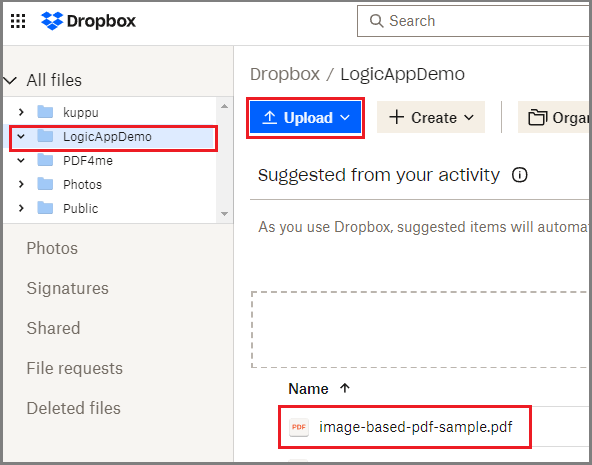Open Deleted files in the sidebar
The height and width of the screenshot is (465, 592).
pos(74,408)
